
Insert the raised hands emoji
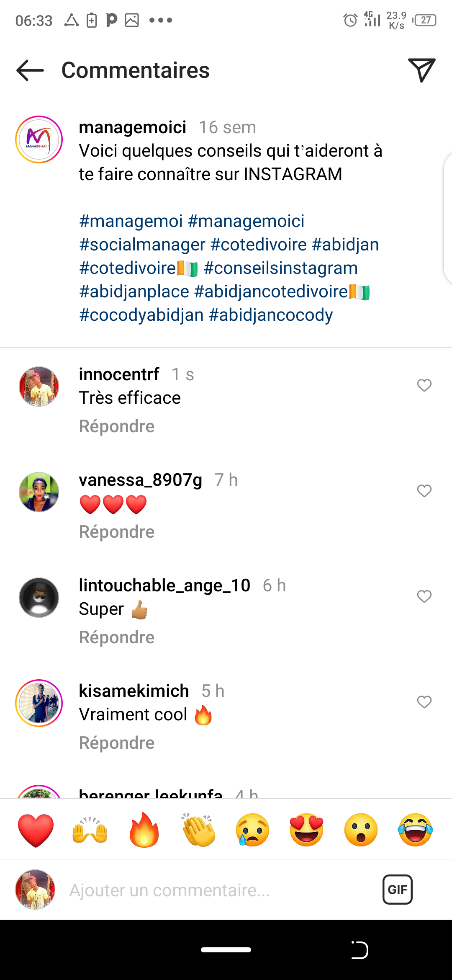(90, 830)
